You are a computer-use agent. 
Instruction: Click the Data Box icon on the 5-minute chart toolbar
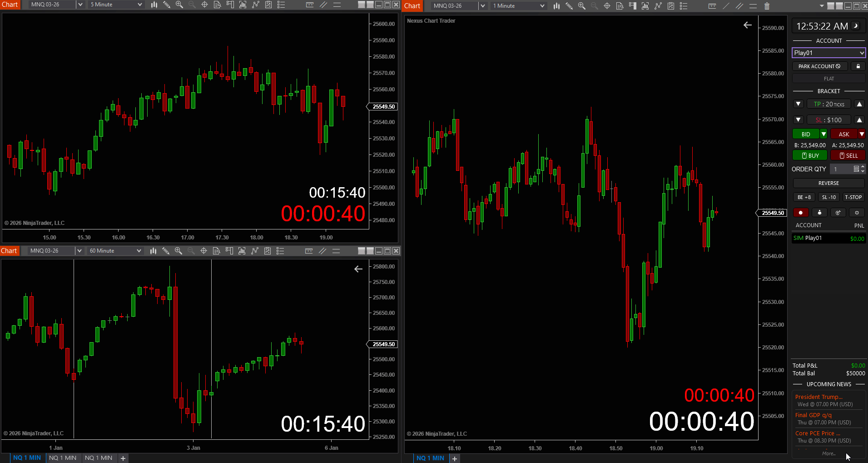[x=217, y=5]
